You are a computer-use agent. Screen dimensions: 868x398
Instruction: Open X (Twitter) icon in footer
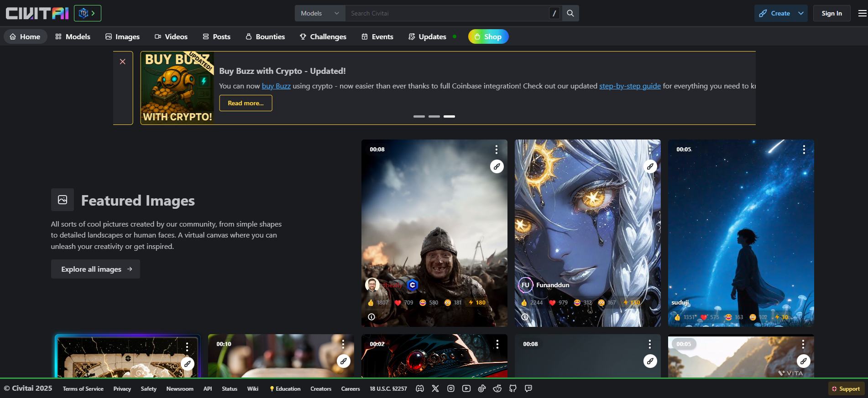click(435, 388)
